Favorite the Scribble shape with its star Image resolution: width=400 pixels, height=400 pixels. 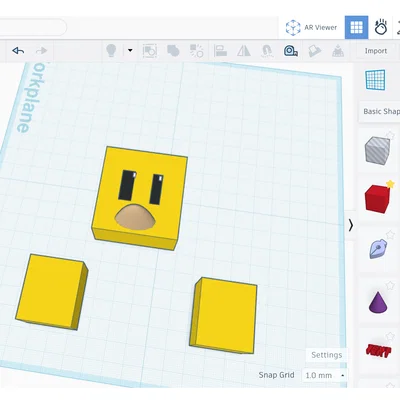(390, 235)
